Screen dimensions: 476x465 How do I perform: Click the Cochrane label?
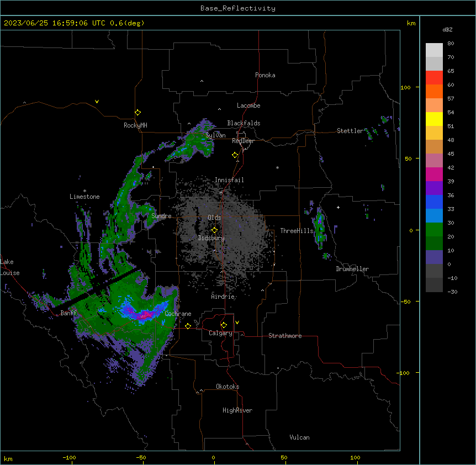point(178,314)
